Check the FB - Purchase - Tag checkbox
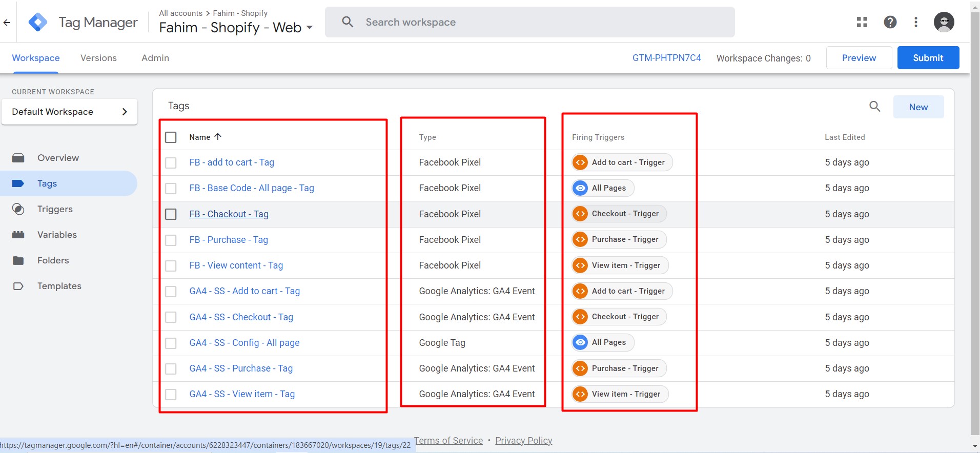 [171, 240]
